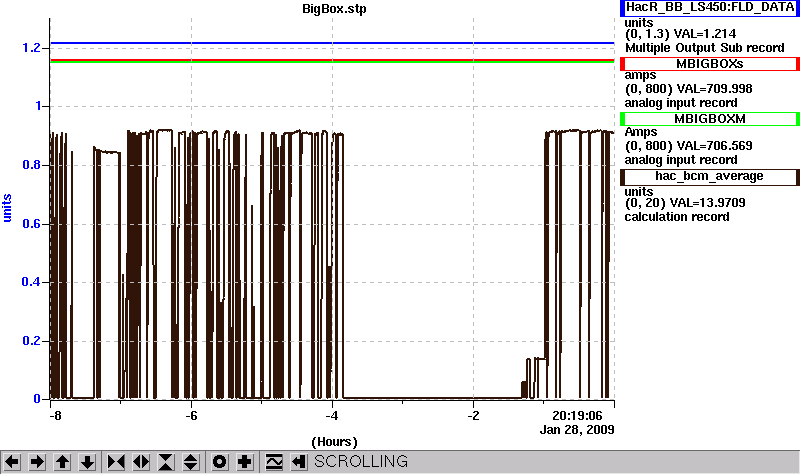This screenshot has width=800, height=474.
Task: Click the wave graph refresh icon
Action: coord(274,462)
